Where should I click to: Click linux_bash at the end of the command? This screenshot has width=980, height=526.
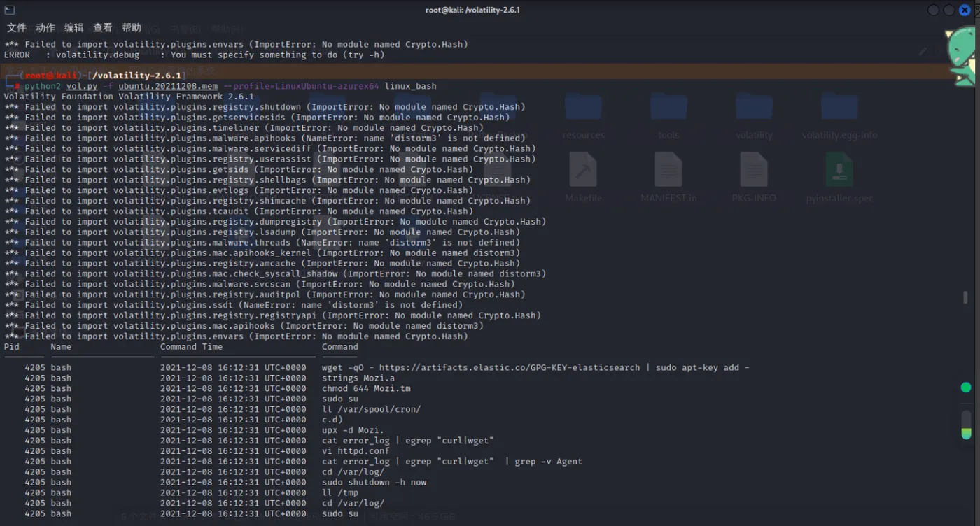coord(410,86)
